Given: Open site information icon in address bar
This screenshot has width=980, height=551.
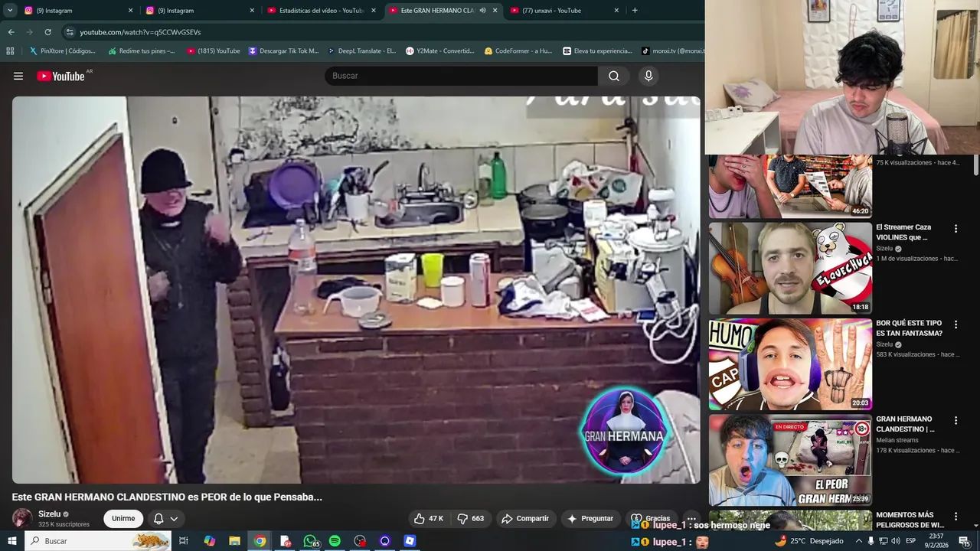Looking at the screenshot, I should 70,32.
